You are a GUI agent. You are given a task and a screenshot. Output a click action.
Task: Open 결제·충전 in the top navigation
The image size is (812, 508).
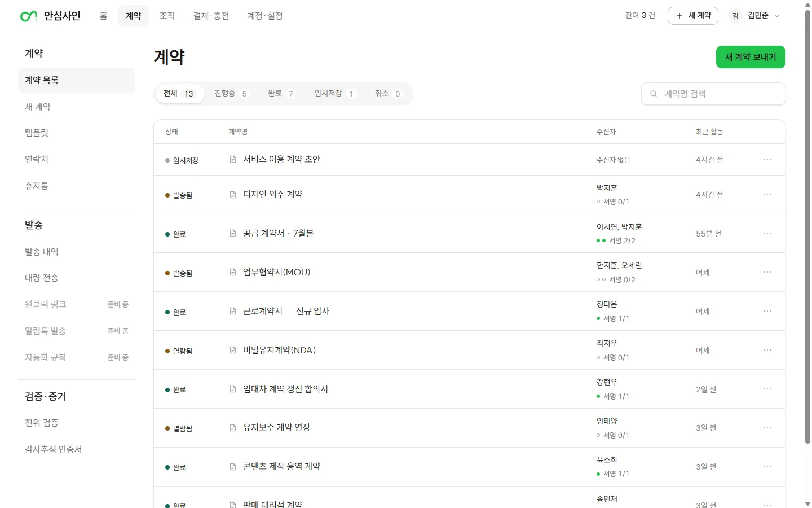click(211, 16)
